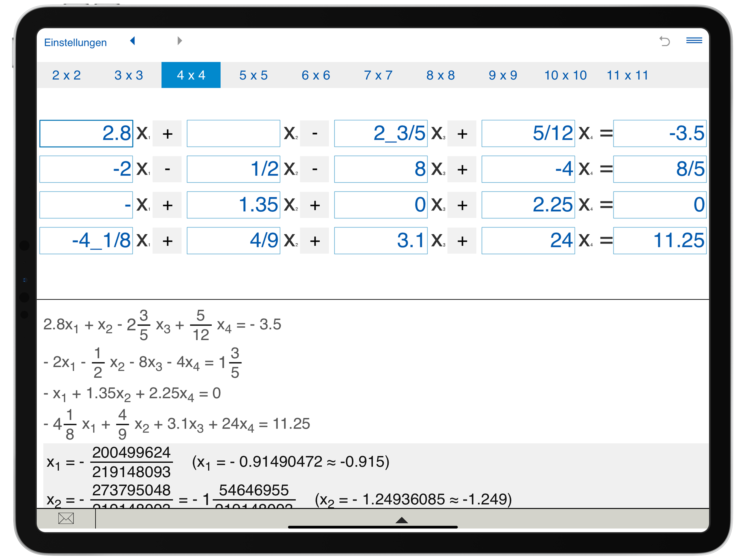The height and width of the screenshot is (560, 747).
Task: Switch to 5 x 5 system
Action: 253,75
